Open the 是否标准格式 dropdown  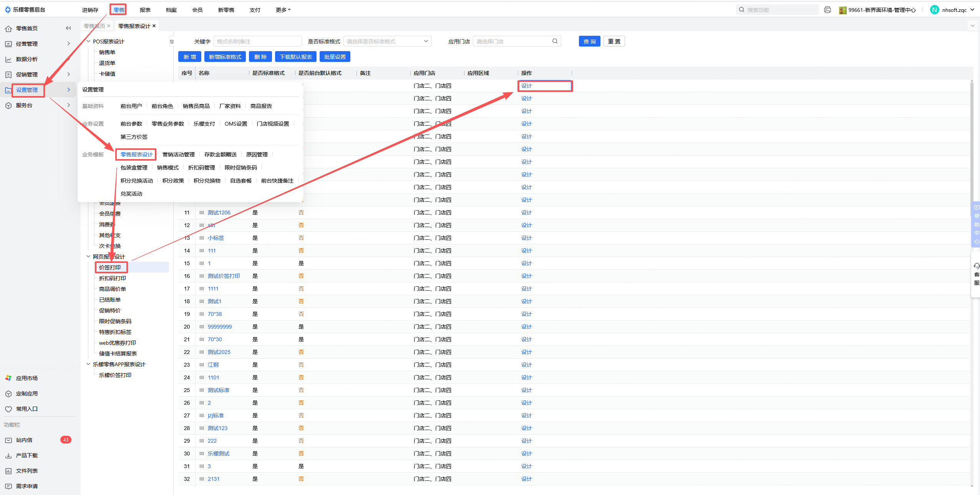(387, 41)
